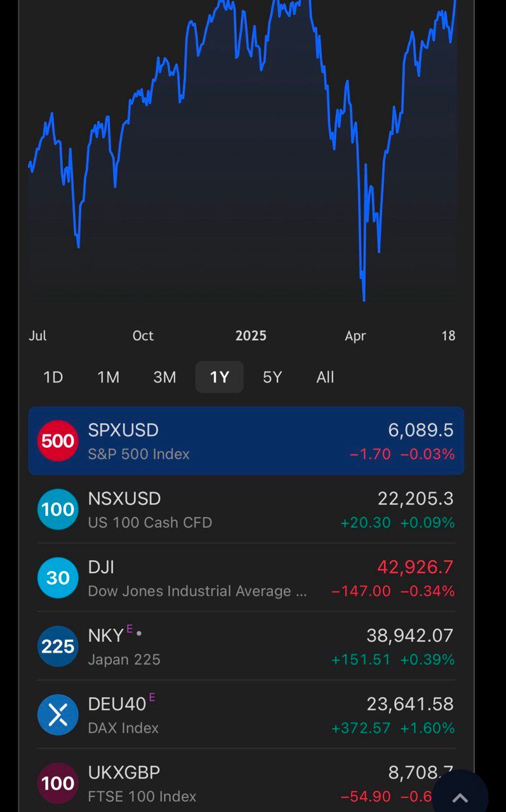Click the 22,205.3 price value
Viewport: 506px width, 812px height.
click(x=416, y=499)
